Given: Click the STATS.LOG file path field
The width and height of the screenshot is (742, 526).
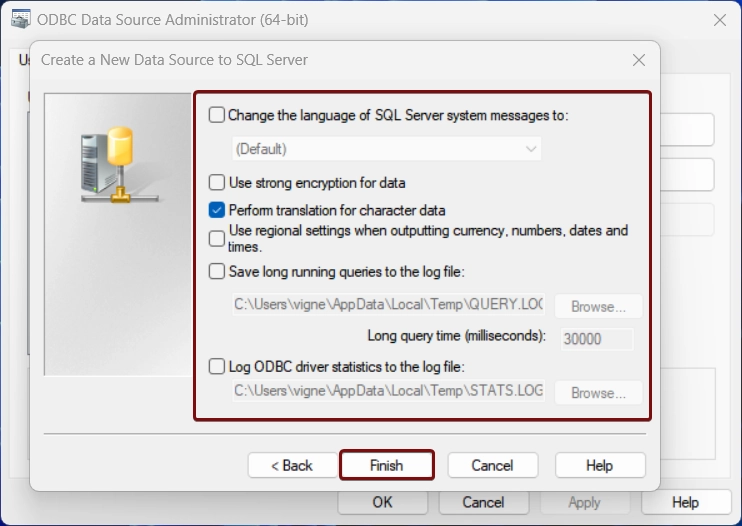Looking at the screenshot, I should point(389,391).
